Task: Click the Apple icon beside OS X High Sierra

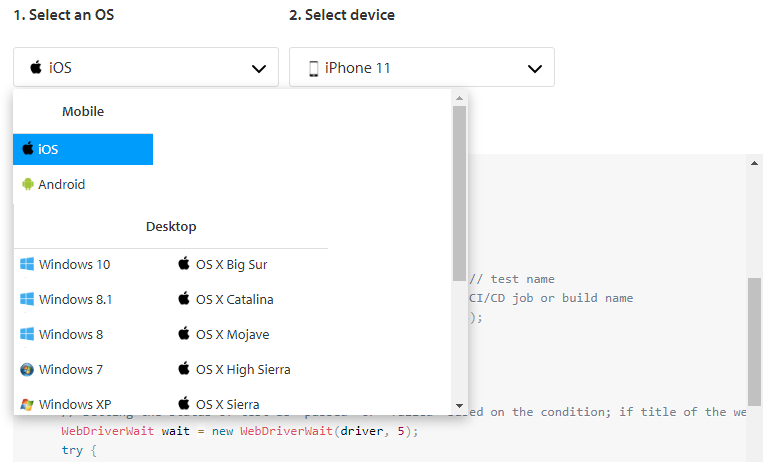Action: [184, 368]
